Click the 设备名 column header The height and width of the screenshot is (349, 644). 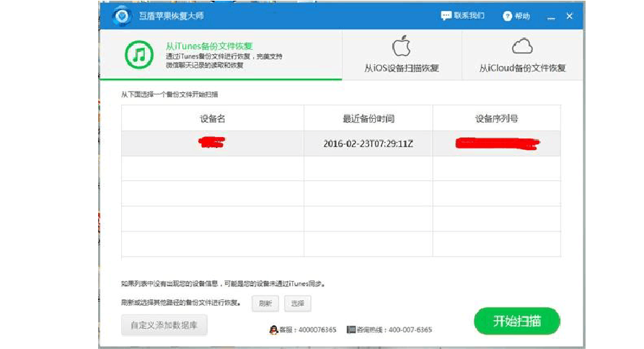(x=212, y=119)
